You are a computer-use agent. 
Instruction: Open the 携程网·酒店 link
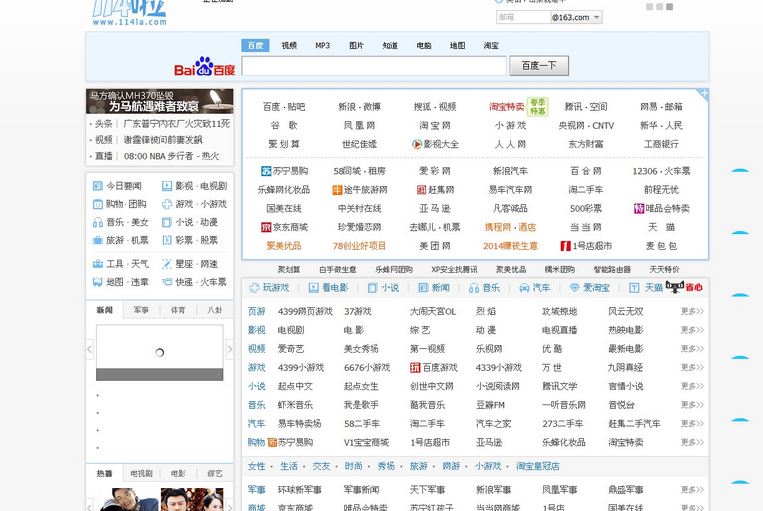pyautogui.click(x=510, y=227)
